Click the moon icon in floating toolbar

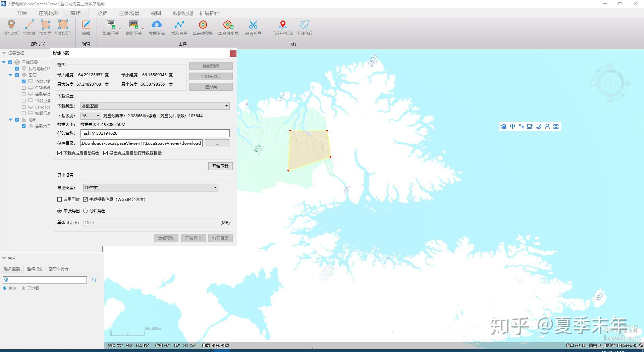(x=539, y=126)
